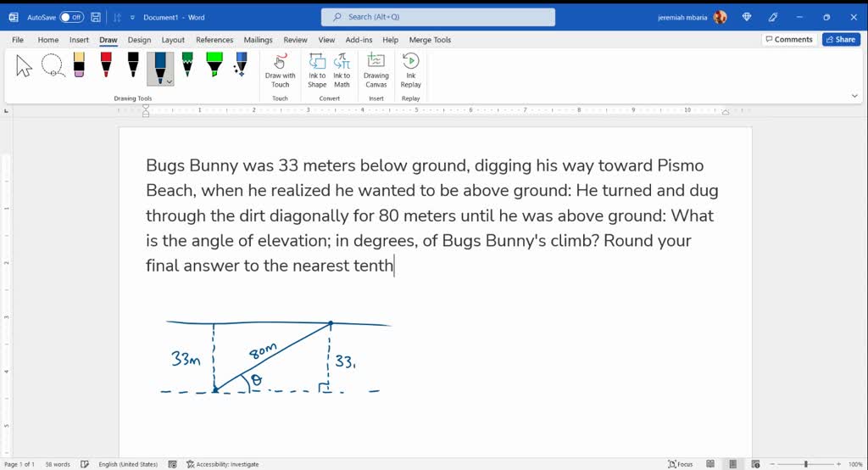Pick the Eraser tool

[x=79, y=64]
